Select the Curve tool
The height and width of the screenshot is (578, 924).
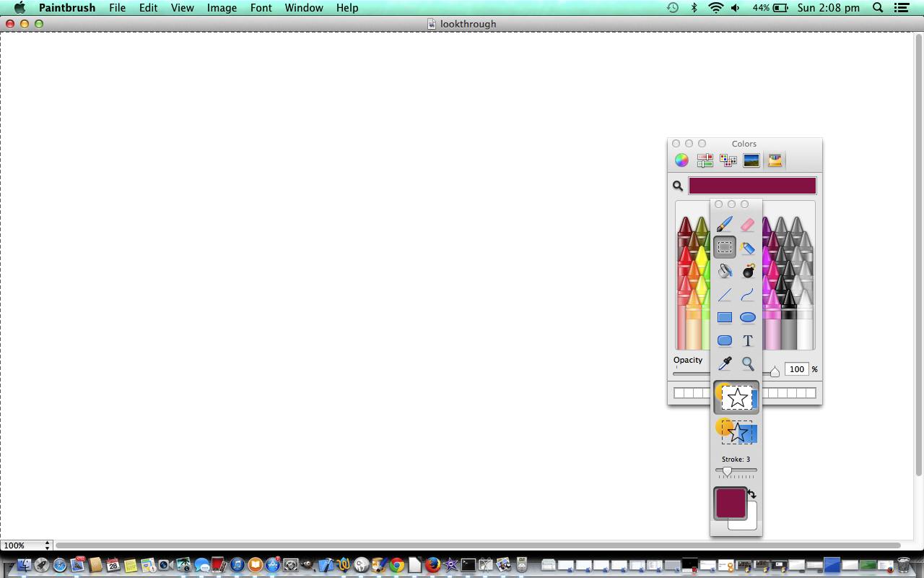pos(748,294)
